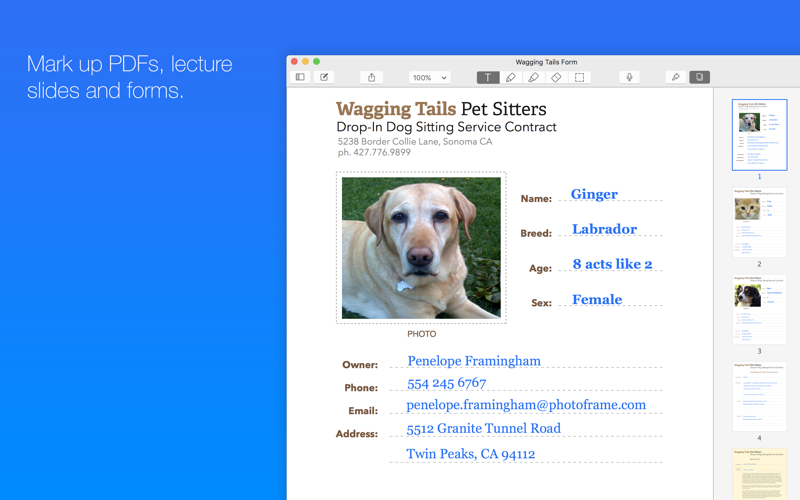Select the Eraser tool

556,77
